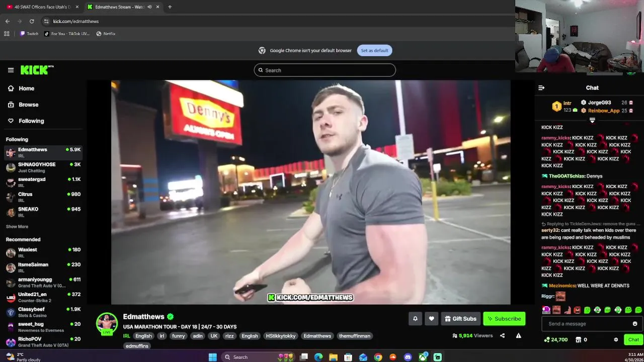Open Edmatthews profile avatar

point(107,323)
